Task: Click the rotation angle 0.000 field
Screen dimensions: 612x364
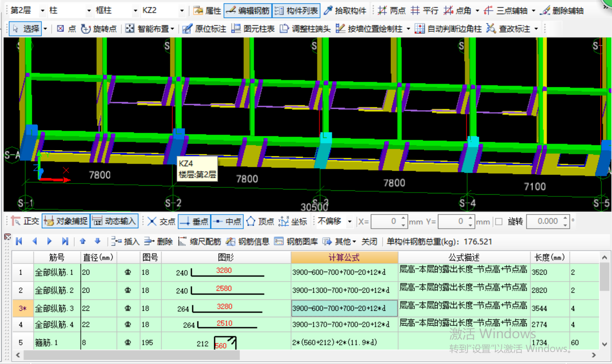Action: [x=544, y=222]
